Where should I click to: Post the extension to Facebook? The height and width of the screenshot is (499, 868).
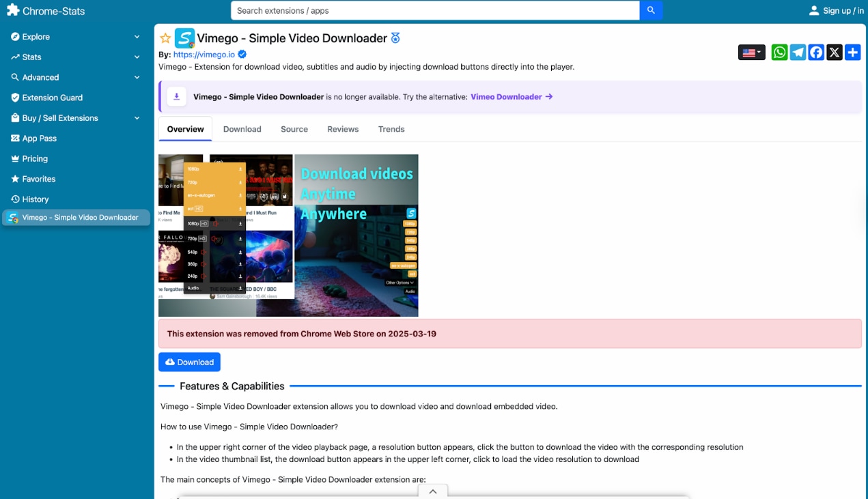(x=815, y=52)
